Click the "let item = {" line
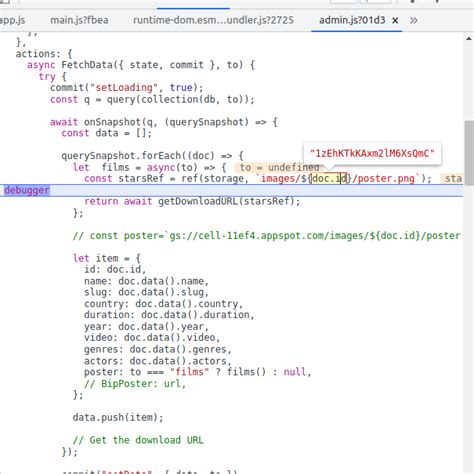The image size is (474, 474). [x=107, y=258]
